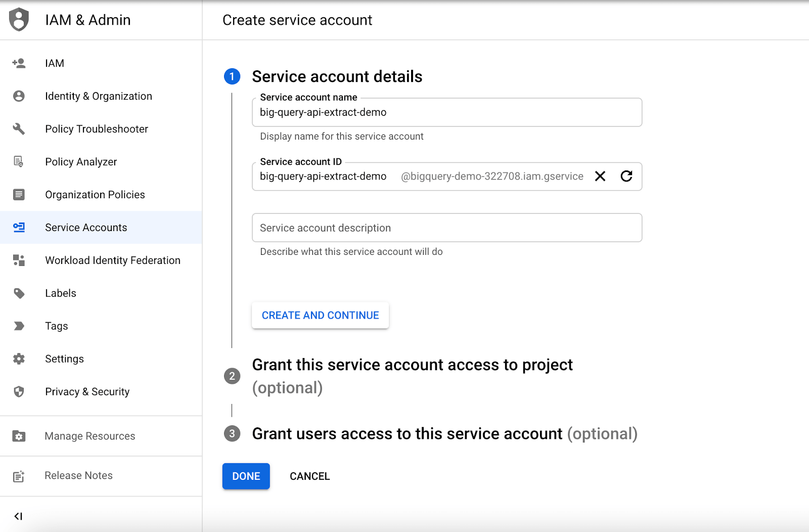Click the Labels tag icon

(19, 293)
